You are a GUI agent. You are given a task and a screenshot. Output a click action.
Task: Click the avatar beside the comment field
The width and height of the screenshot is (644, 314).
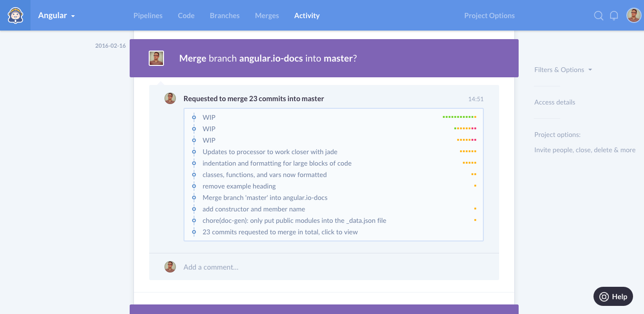coord(170,267)
